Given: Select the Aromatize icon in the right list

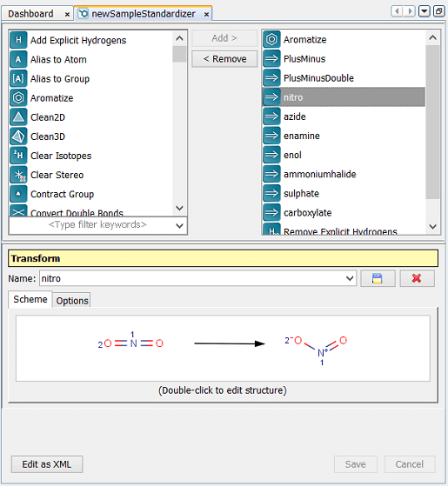Looking at the screenshot, I should tap(271, 39).
